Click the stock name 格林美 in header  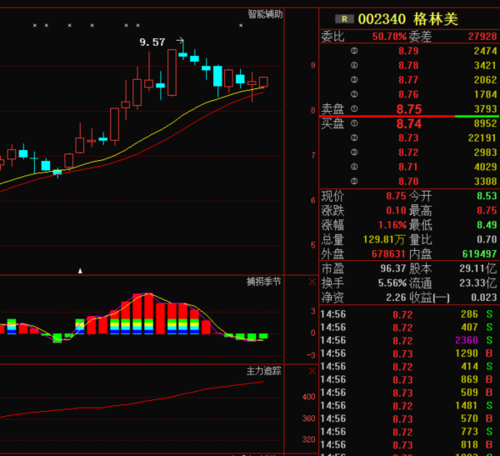pyautogui.click(x=436, y=19)
